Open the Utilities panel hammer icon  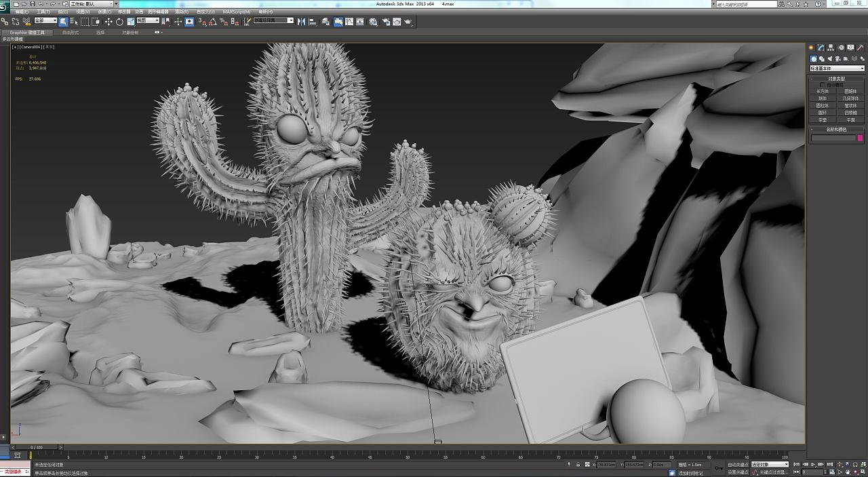coord(861,47)
